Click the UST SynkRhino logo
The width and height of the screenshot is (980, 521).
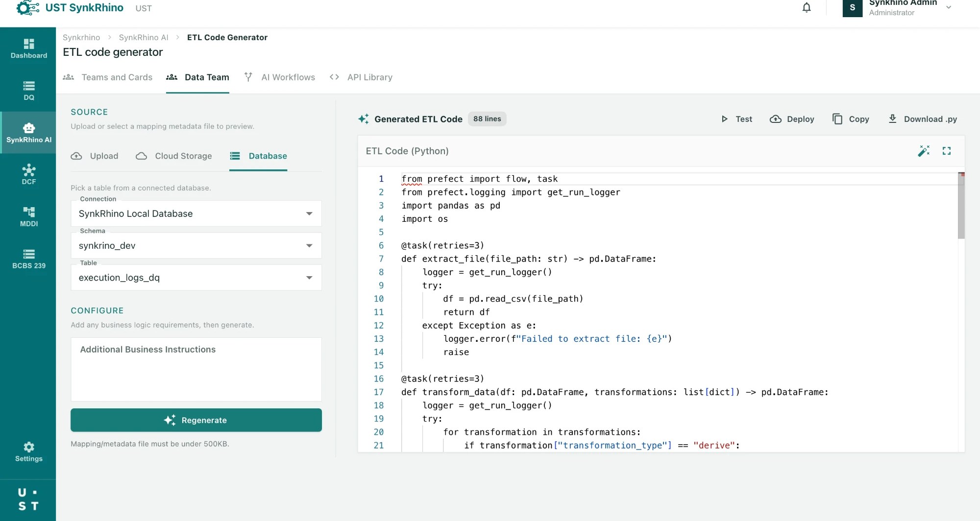click(x=70, y=8)
